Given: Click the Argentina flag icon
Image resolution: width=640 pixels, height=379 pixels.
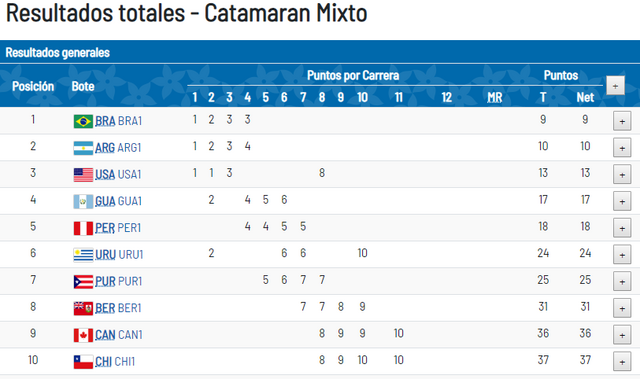Looking at the screenshot, I should pos(83,148).
